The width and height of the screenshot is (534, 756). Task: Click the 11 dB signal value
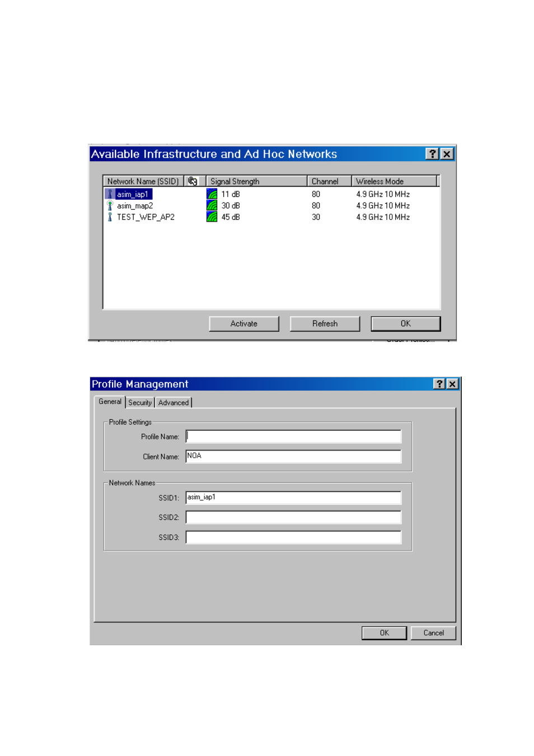pyautogui.click(x=231, y=194)
